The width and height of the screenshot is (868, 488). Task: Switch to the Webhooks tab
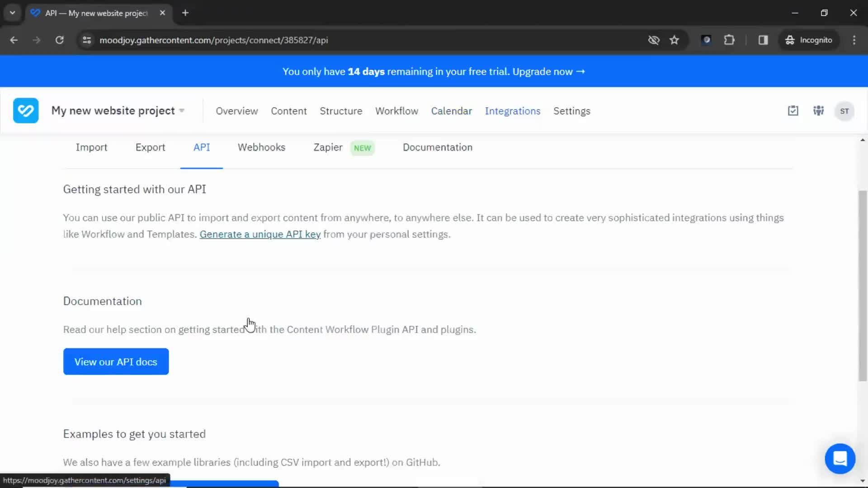coord(261,147)
